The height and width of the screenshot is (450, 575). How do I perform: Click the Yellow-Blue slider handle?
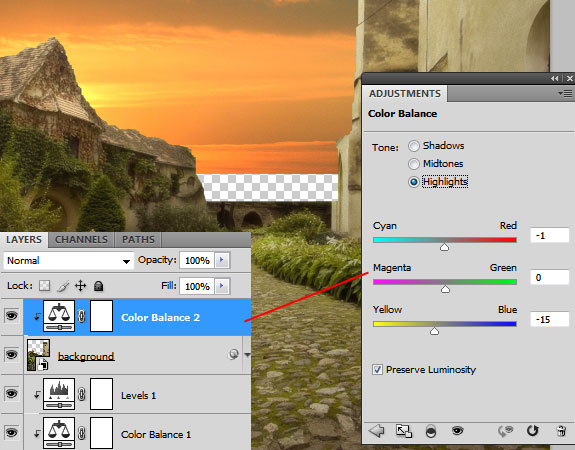434,332
